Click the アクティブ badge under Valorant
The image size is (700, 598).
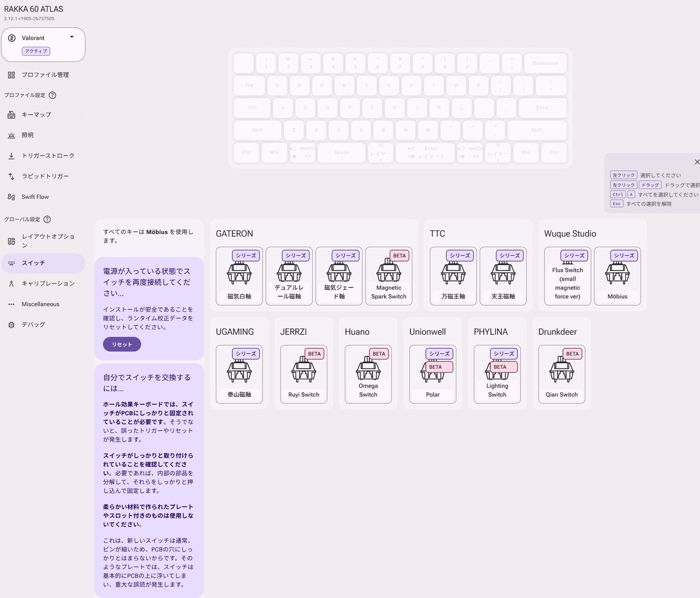point(36,51)
